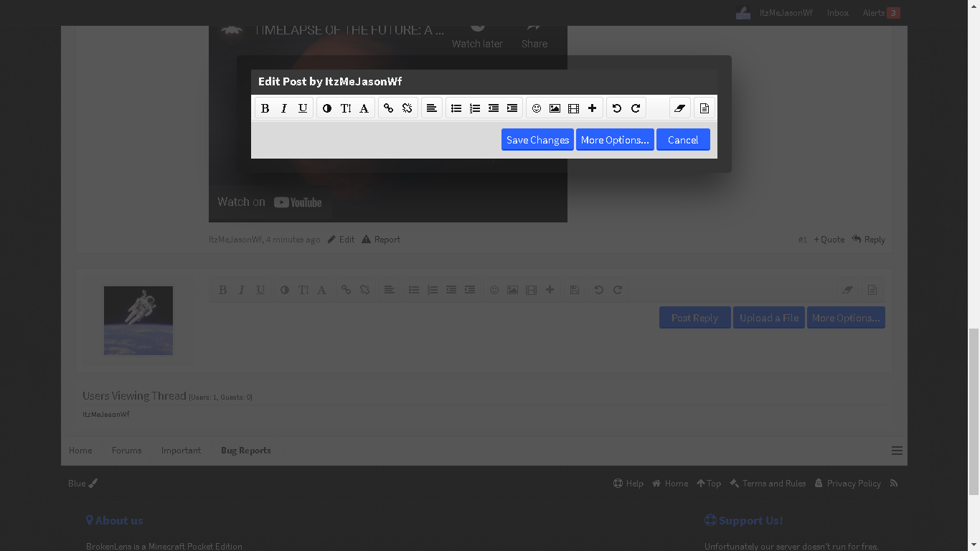
Task: Insert a link via Edit Post toolbar
Action: coord(389,108)
